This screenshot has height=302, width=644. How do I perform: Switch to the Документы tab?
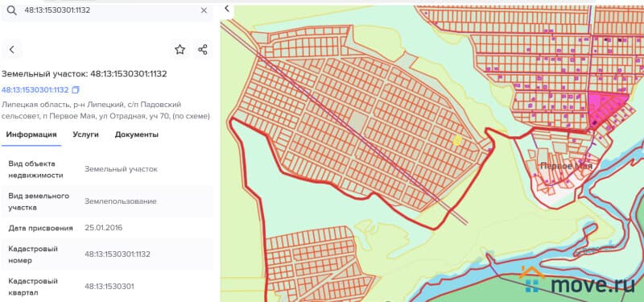pyautogui.click(x=136, y=134)
